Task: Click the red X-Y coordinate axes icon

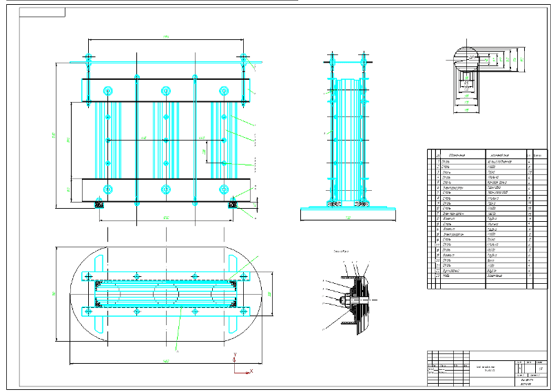Action: 243,364
